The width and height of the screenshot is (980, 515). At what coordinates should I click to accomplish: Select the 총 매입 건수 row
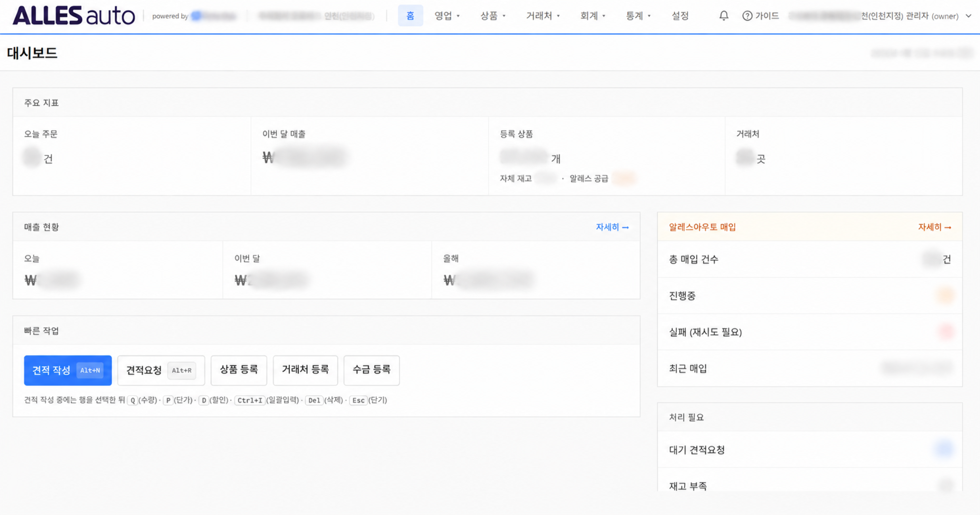coord(809,260)
